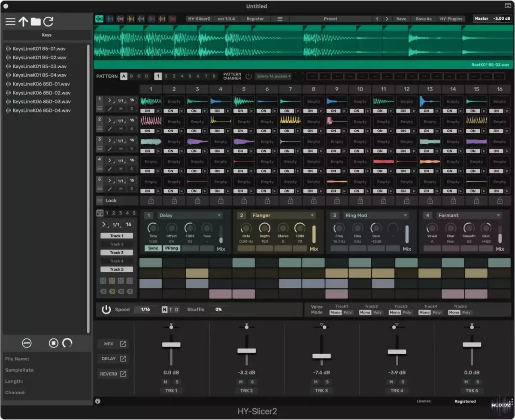
Task: Clear FX lane 4 with the pink delete icon
Action: [x=130, y=291]
